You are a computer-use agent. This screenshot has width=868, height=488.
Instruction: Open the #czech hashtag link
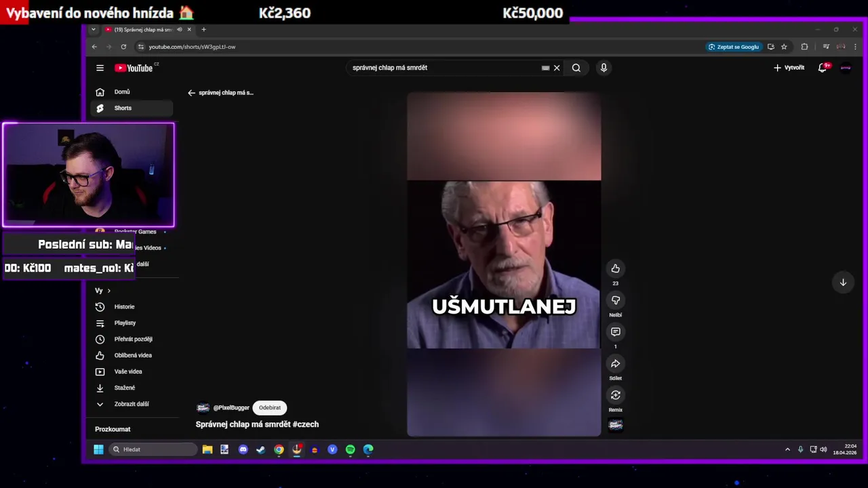click(x=305, y=424)
